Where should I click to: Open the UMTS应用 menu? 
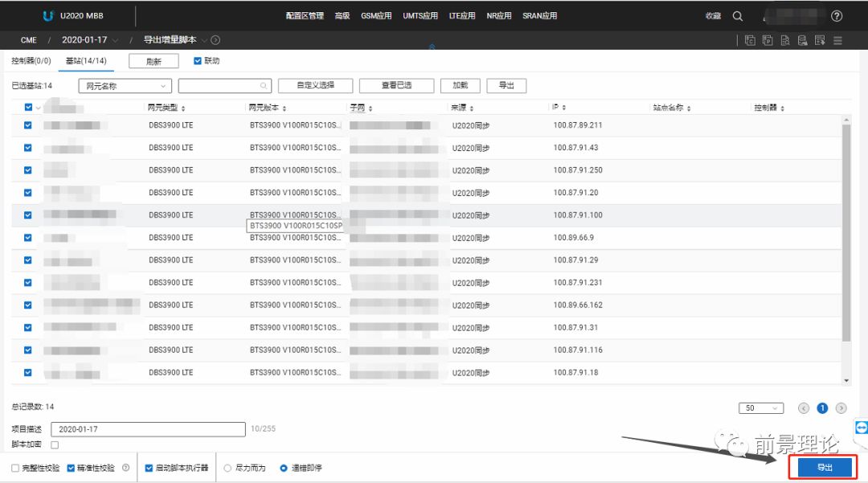(x=420, y=16)
